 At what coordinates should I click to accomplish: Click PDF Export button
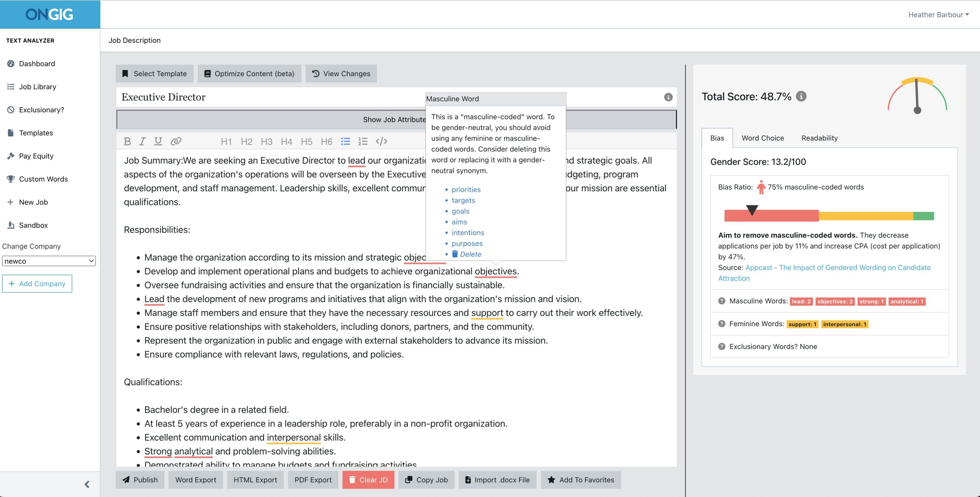click(x=313, y=480)
